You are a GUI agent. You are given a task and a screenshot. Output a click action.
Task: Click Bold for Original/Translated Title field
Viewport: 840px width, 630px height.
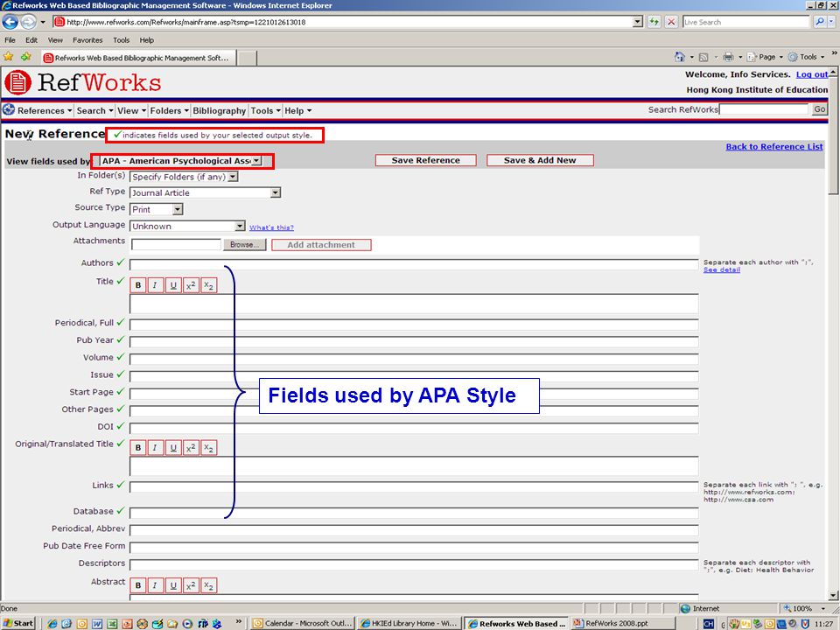point(138,448)
